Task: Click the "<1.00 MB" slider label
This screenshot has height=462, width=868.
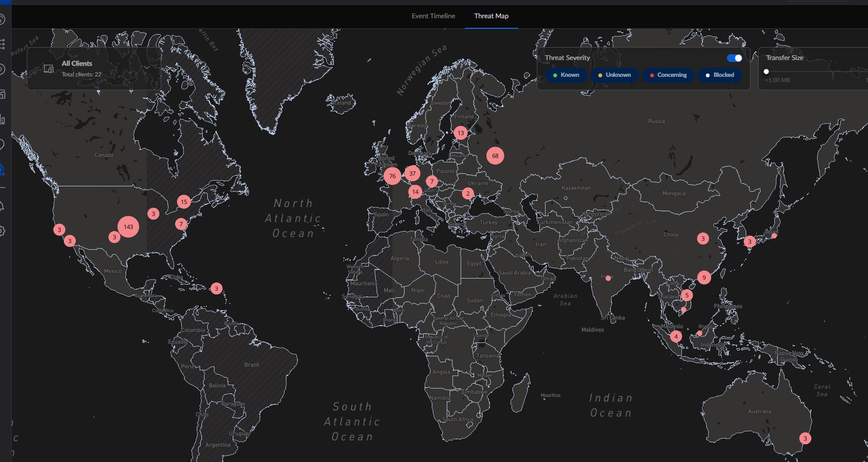Action: point(777,80)
